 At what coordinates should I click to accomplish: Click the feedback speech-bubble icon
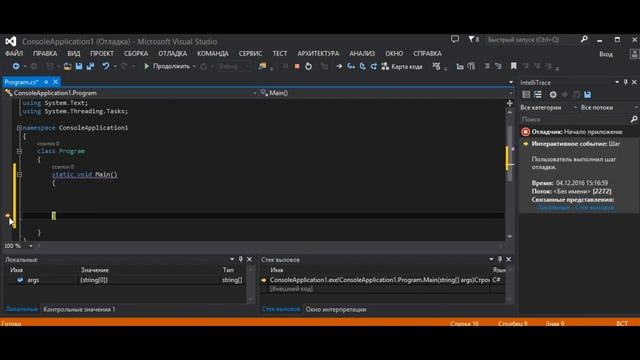pyautogui.click(x=455, y=39)
